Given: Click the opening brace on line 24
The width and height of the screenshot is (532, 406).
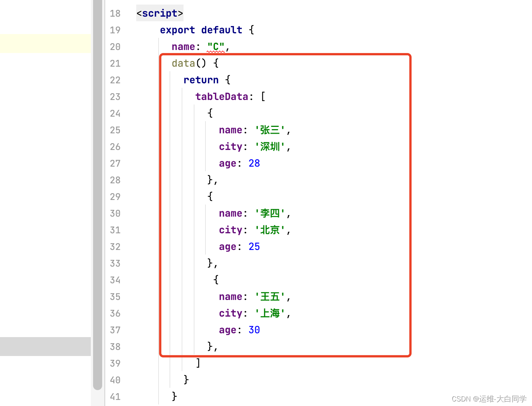Looking at the screenshot, I should (x=210, y=113).
